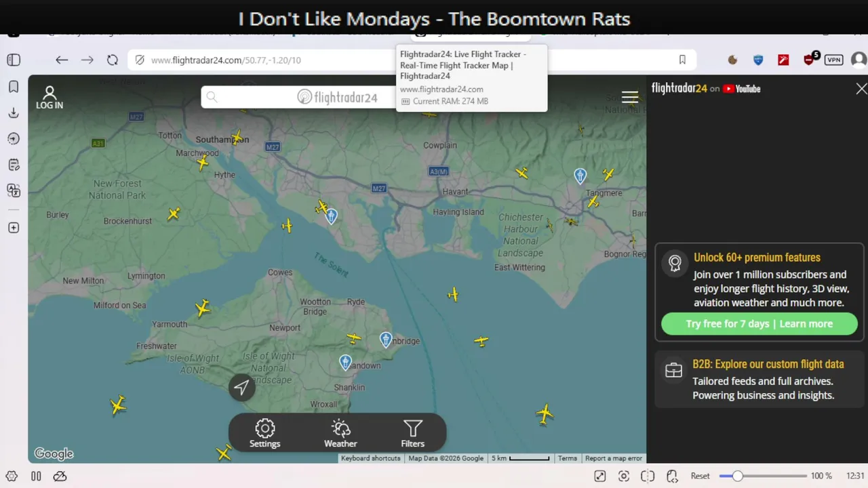Open the history sidebar icon
The height and width of the screenshot is (488, 868).
point(14,138)
